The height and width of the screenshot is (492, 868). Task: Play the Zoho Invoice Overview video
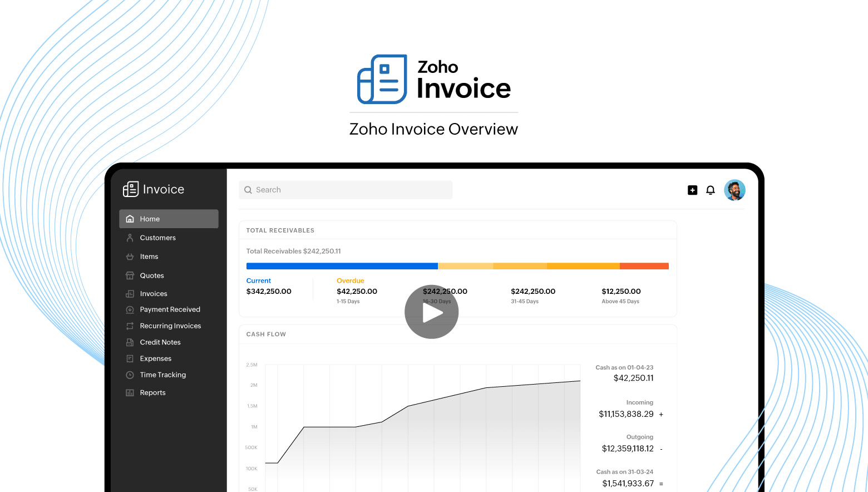pos(431,312)
